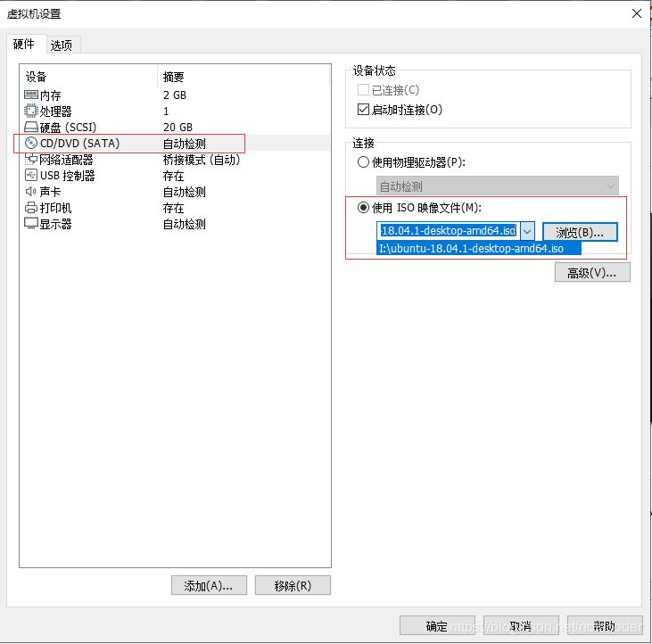The image size is (652, 644).
Task: Select the network adapter (网络适配器) icon
Action: pos(31,160)
